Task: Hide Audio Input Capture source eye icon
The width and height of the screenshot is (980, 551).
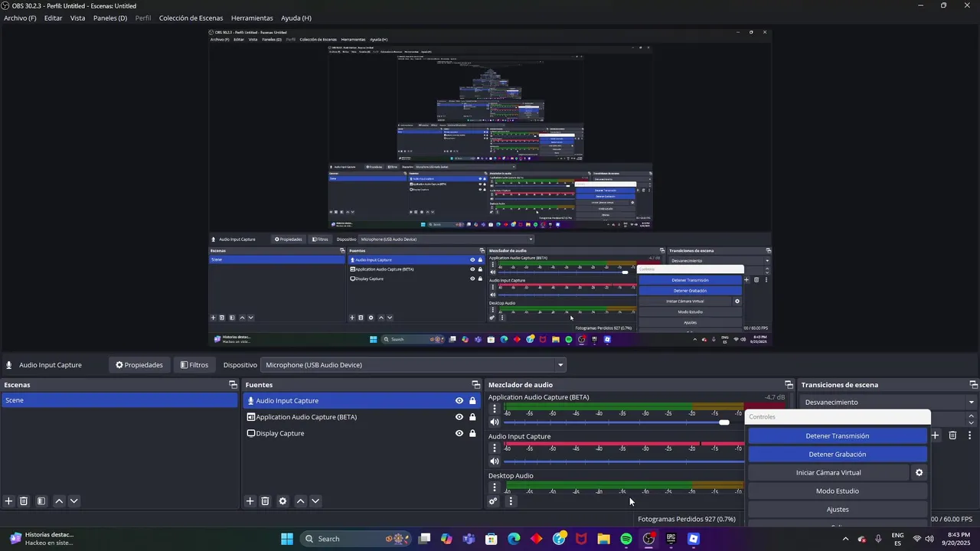Action: tap(459, 401)
